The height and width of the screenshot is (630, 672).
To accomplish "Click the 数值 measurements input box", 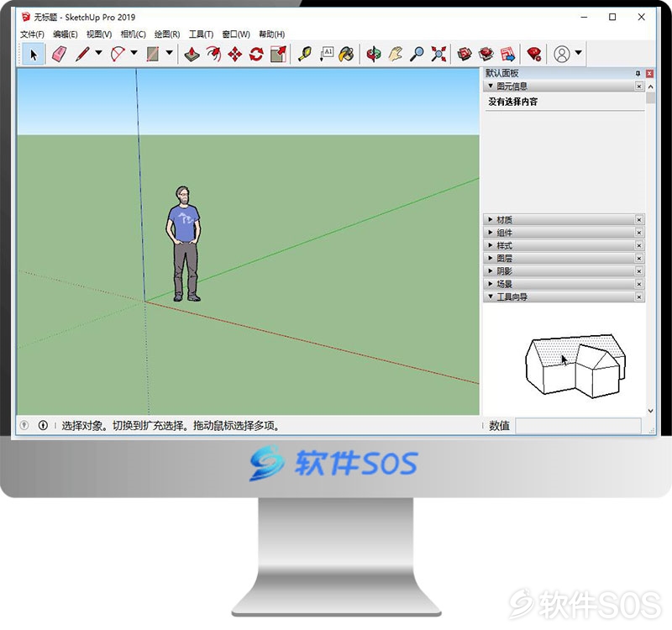I will click(x=578, y=426).
